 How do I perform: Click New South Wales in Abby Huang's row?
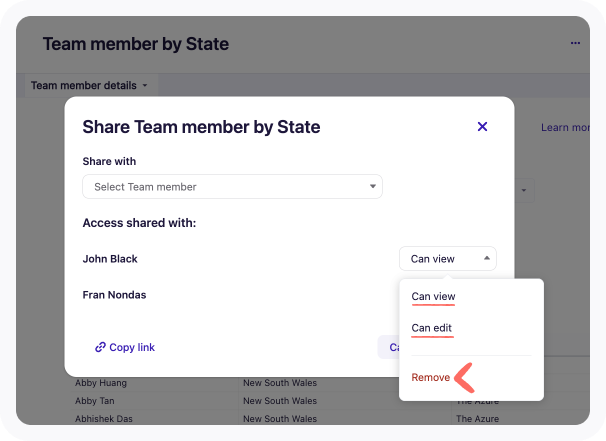pos(280,383)
